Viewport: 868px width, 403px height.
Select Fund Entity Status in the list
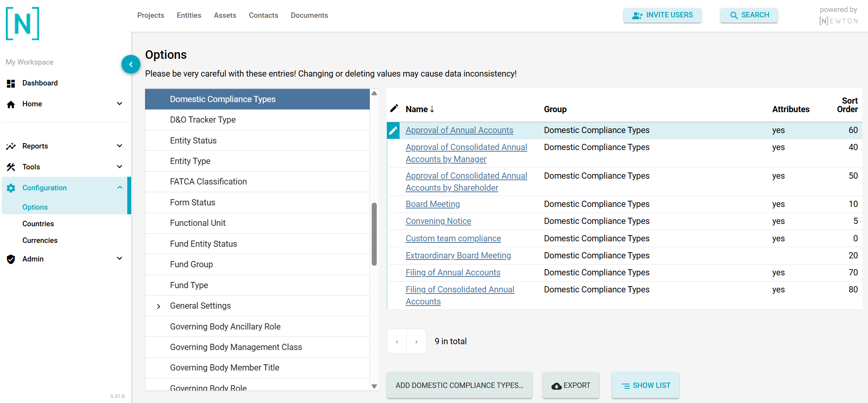257,244
